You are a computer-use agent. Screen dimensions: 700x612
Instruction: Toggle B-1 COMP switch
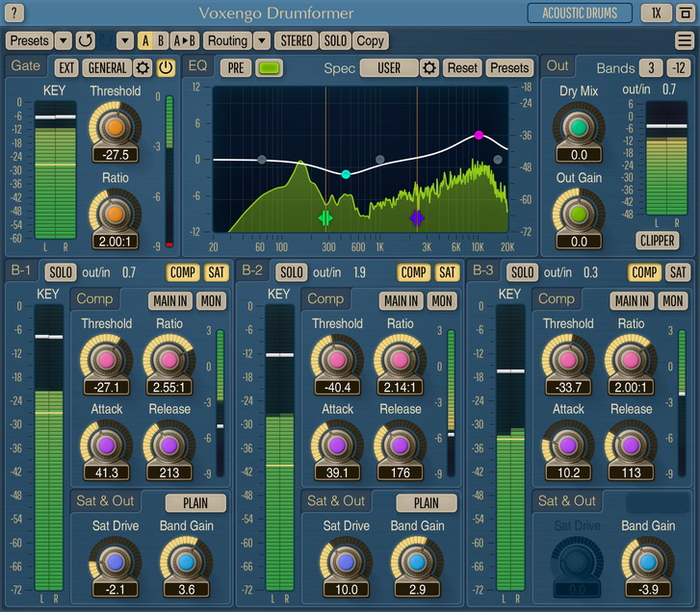tap(183, 272)
